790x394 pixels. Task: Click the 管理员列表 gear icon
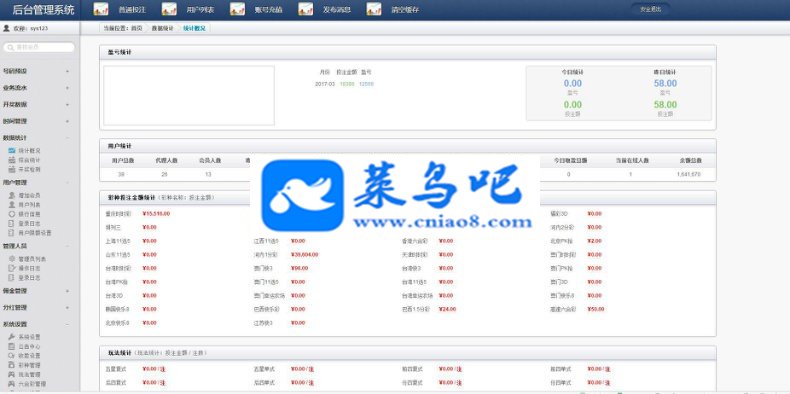(x=12, y=258)
